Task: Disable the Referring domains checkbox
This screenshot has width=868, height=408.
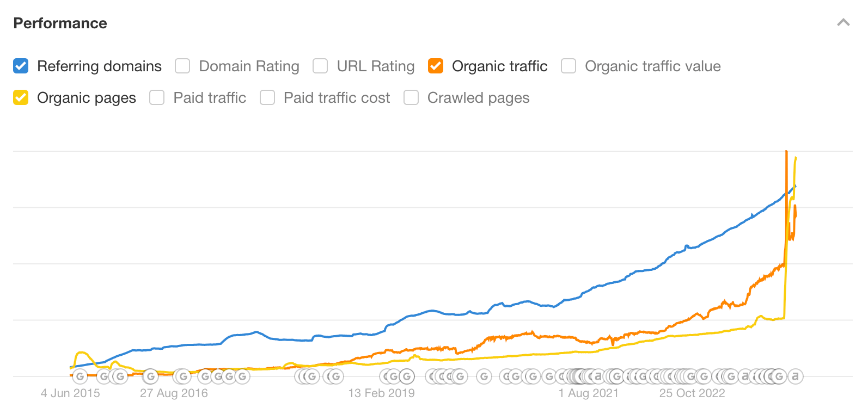Action: [20, 66]
